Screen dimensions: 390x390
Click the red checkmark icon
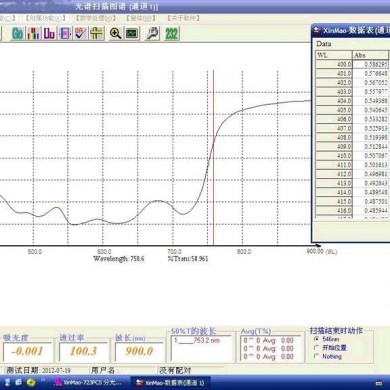coord(80,33)
